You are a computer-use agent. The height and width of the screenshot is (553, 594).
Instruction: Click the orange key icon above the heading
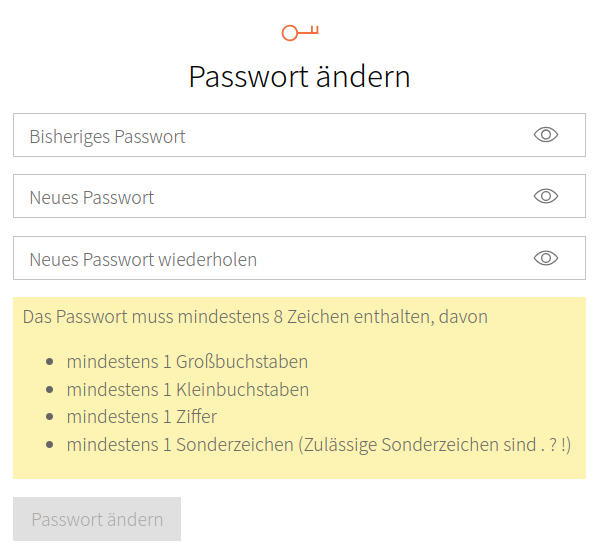click(x=300, y=33)
